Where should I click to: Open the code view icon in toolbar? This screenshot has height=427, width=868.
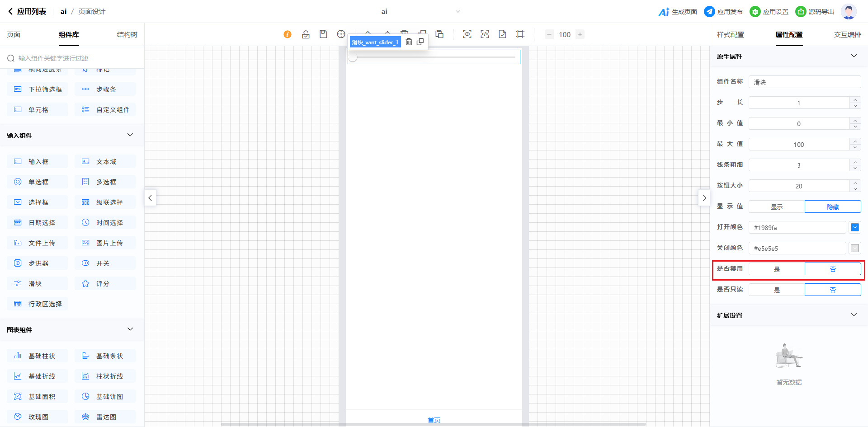point(485,34)
